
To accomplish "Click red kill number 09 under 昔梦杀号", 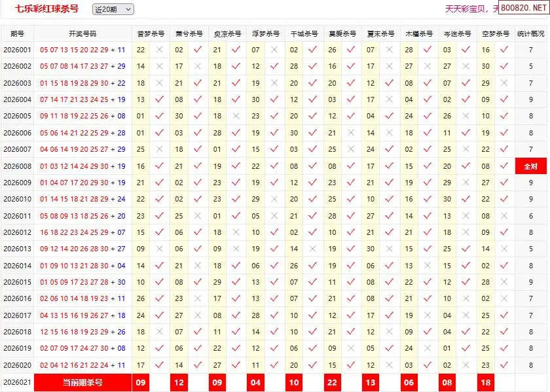I will (141, 382).
